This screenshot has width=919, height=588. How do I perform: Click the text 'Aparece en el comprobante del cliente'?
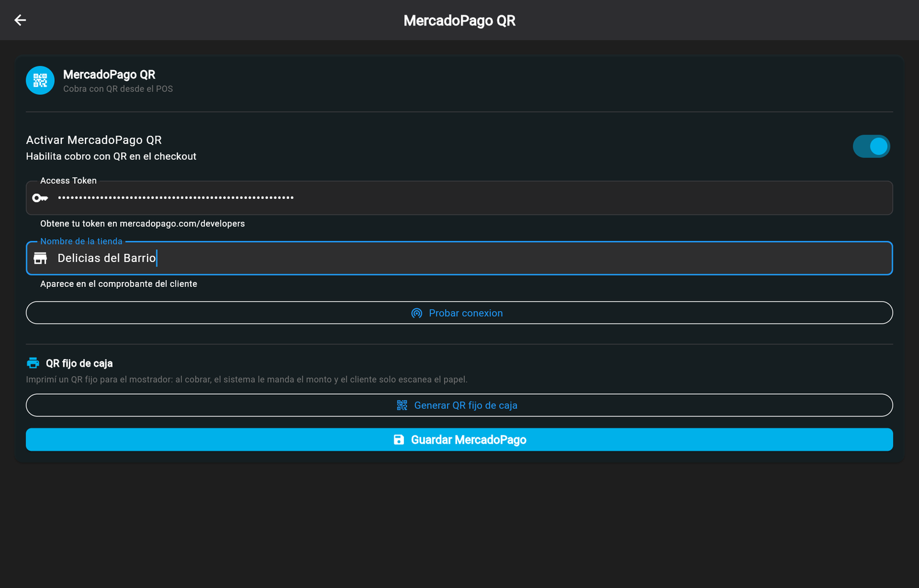[x=119, y=284]
